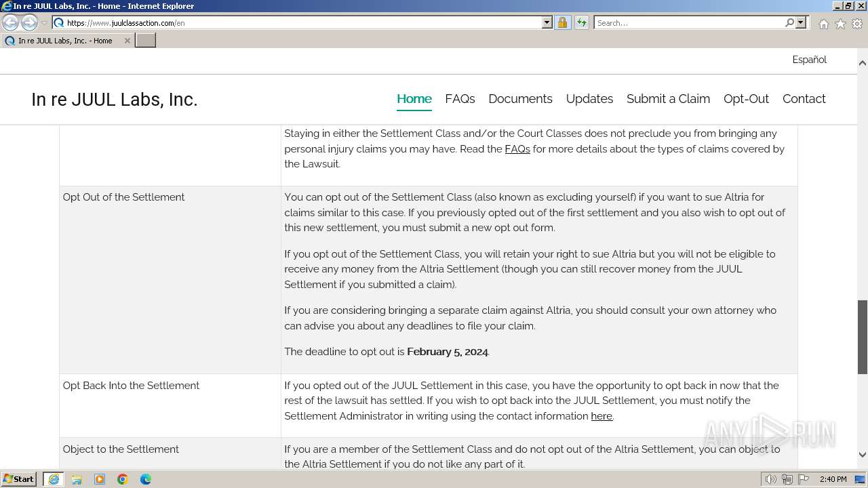Viewport: 868px width, 488px height.
Task: Click 'Object to the Settlement' row heading
Action: [x=121, y=449]
